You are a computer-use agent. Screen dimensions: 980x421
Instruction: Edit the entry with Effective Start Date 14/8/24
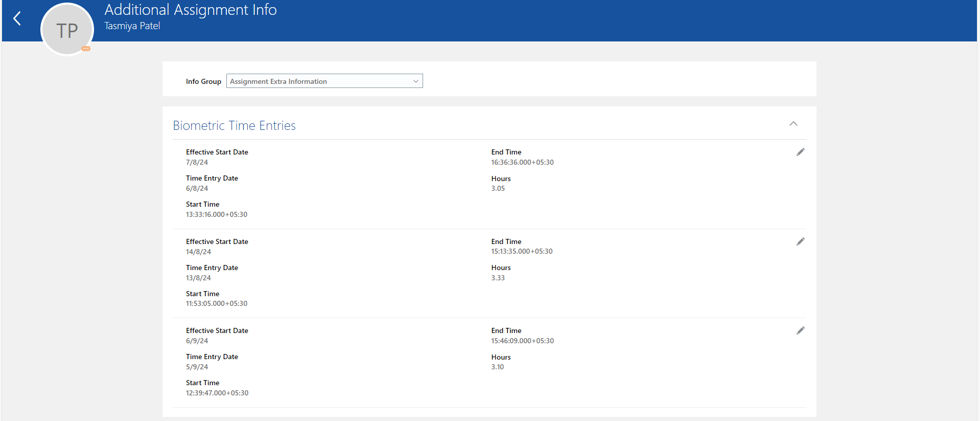click(800, 241)
